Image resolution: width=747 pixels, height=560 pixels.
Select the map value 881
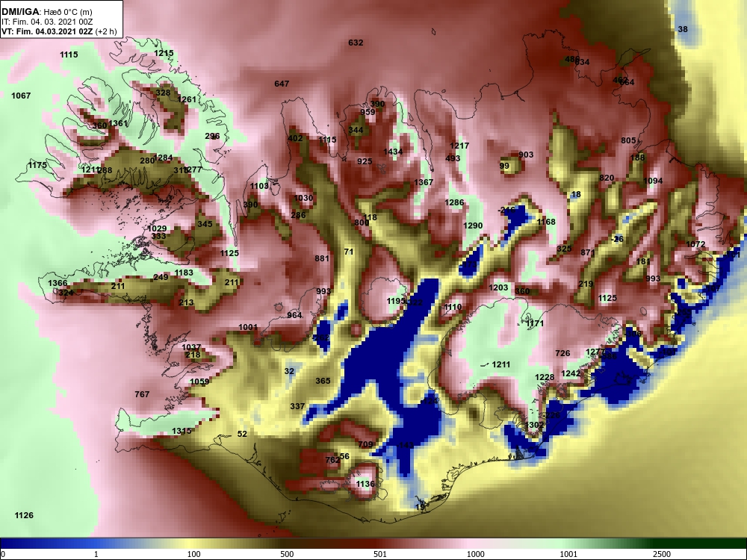click(x=322, y=258)
